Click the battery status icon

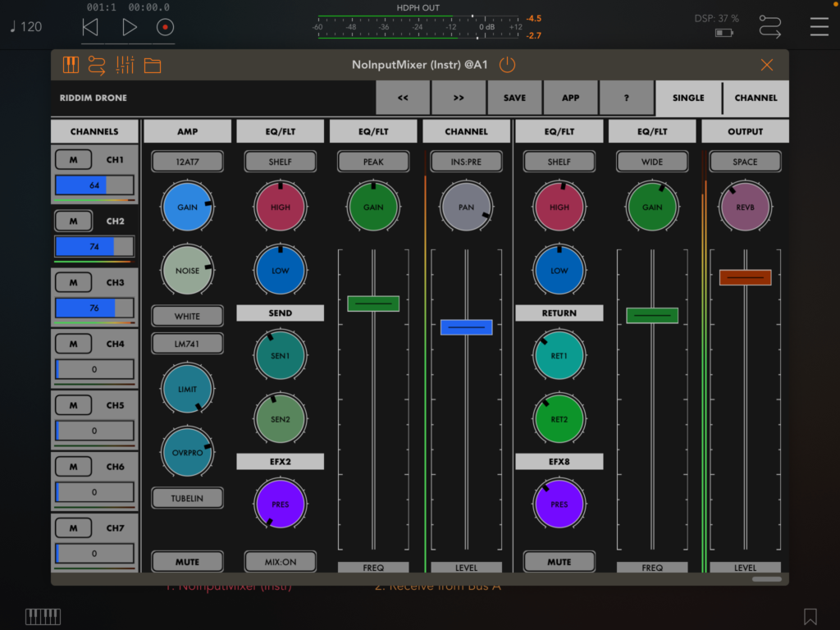tap(724, 33)
